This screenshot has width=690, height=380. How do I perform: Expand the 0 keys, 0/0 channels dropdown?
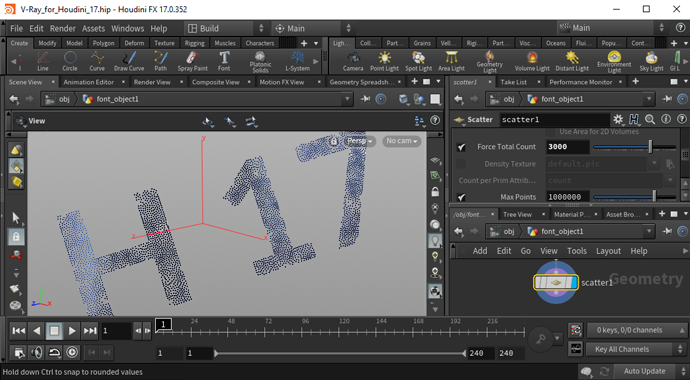tap(635, 330)
